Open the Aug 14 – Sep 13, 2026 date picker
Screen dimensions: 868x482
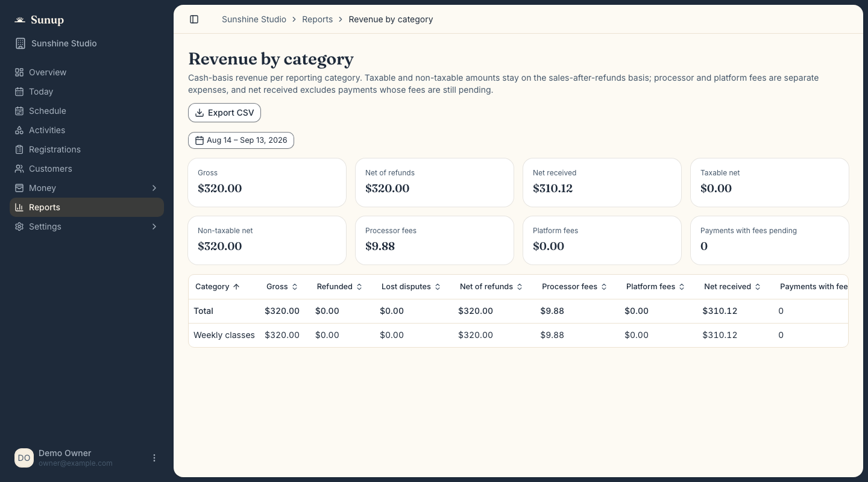click(241, 140)
